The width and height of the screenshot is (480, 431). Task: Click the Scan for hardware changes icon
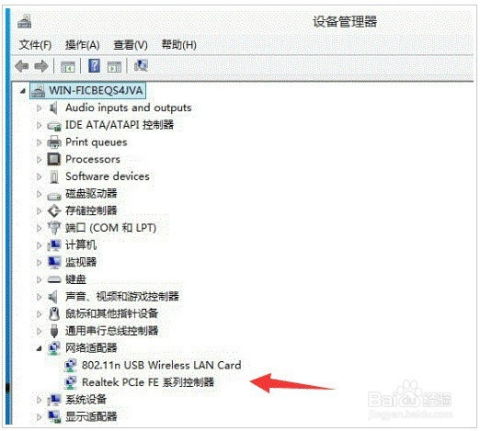pyautogui.click(x=141, y=66)
